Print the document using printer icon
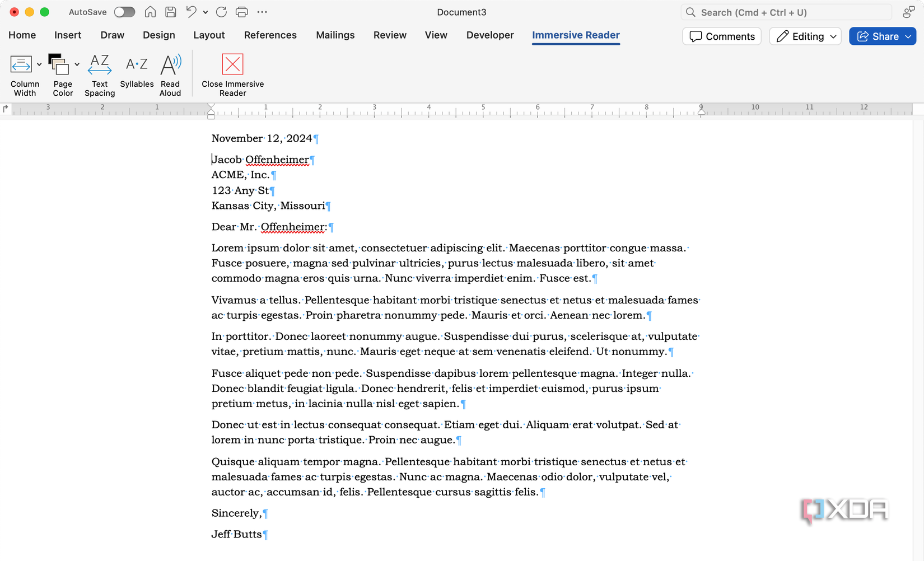Viewport: 924px width, 561px height. point(242,12)
